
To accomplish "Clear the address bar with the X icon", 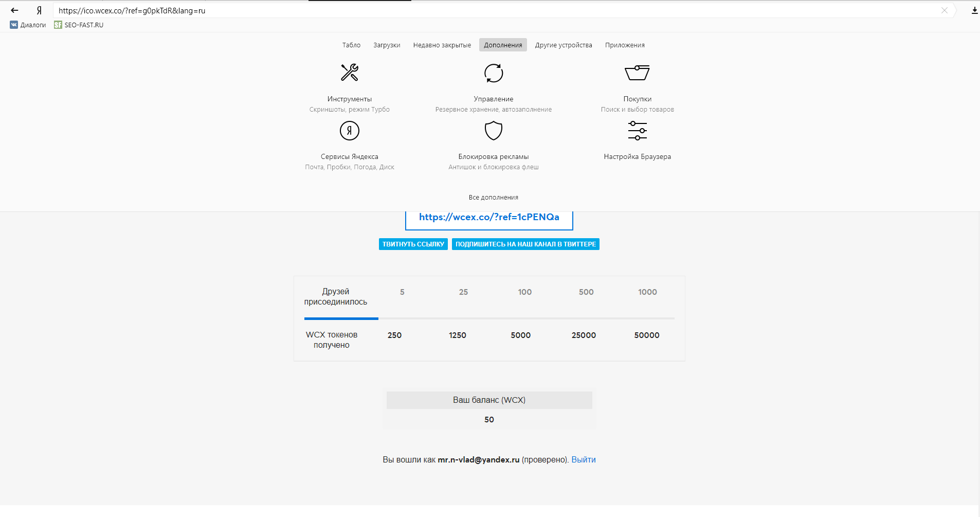I will click(x=945, y=10).
